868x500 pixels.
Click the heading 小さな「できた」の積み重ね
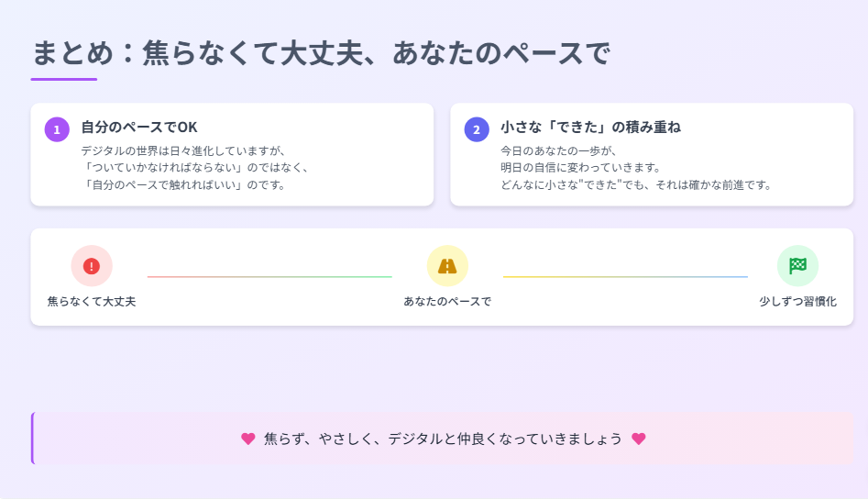(x=590, y=127)
